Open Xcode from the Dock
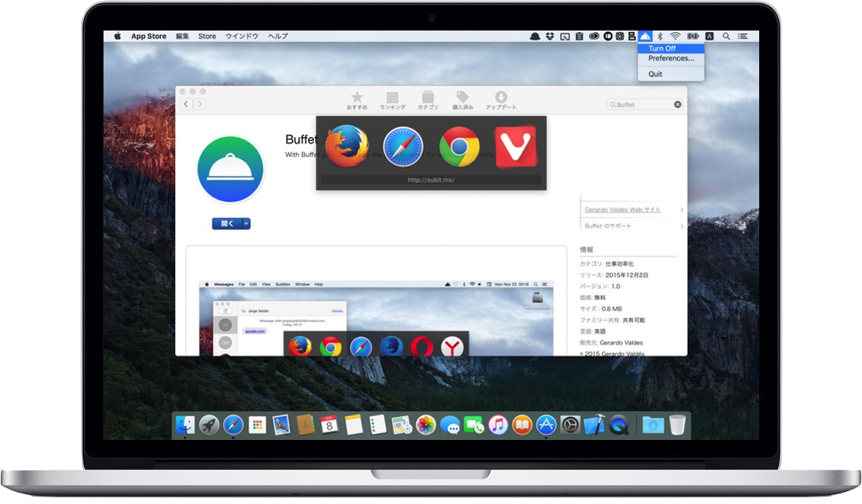The width and height of the screenshot is (862, 504). 595,425
